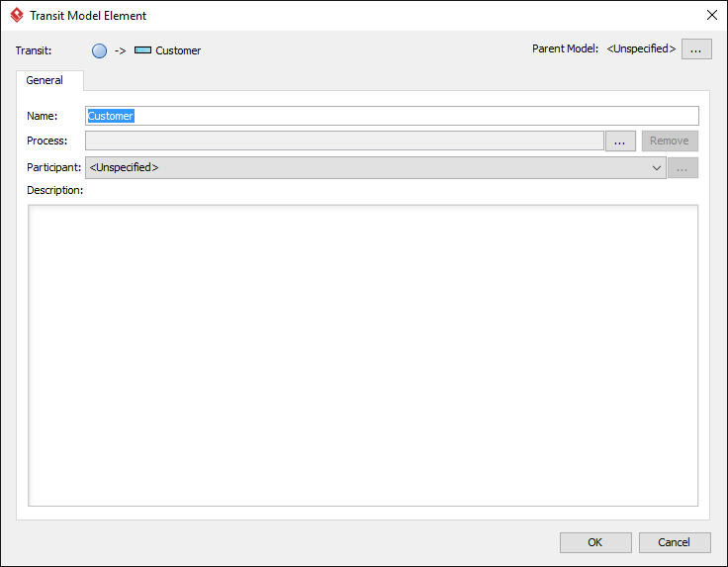
Task: Browse for a Process with the ellipsis button
Action: click(x=620, y=142)
